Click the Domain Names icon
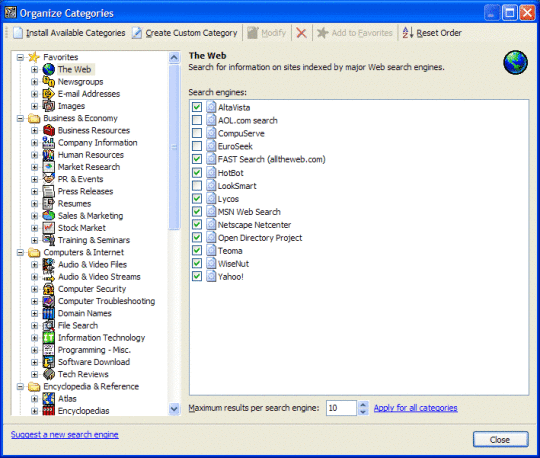The width and height of the screenshot is (540, 458). 49,313
